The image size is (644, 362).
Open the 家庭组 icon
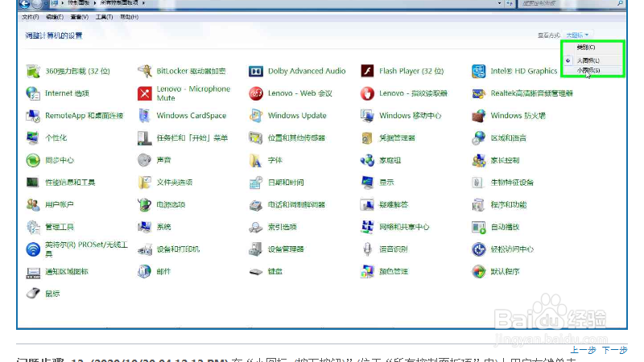(x=367, y=160)
